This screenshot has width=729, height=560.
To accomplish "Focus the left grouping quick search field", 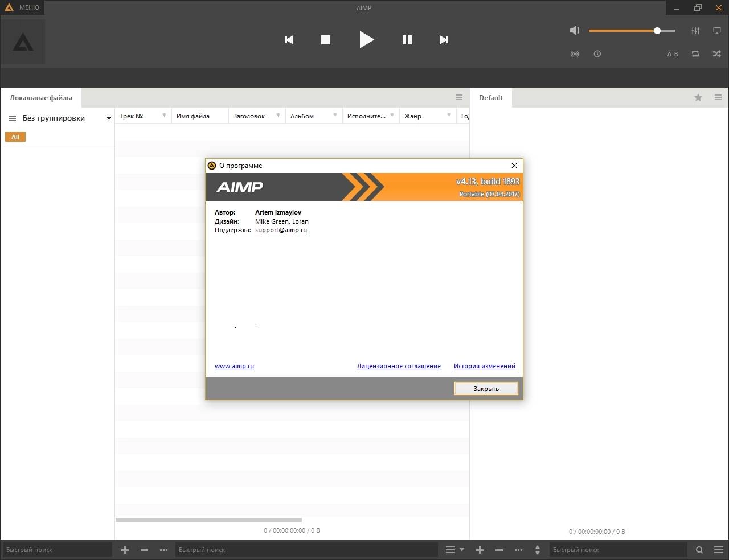I will pyautogui.click(x=57, y=550).
